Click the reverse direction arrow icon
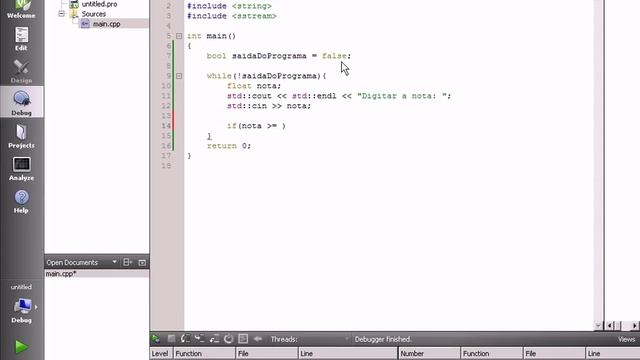 pos(258,339)
